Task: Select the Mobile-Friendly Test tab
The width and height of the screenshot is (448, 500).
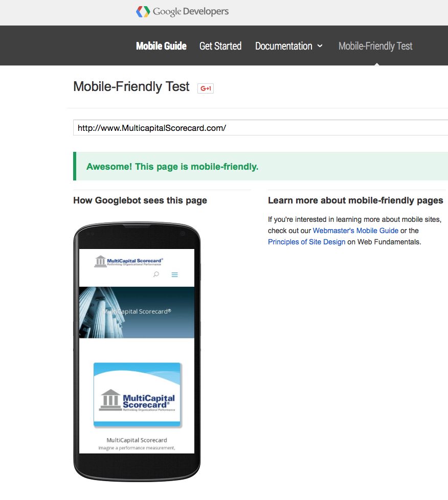Action: [375, 46]
